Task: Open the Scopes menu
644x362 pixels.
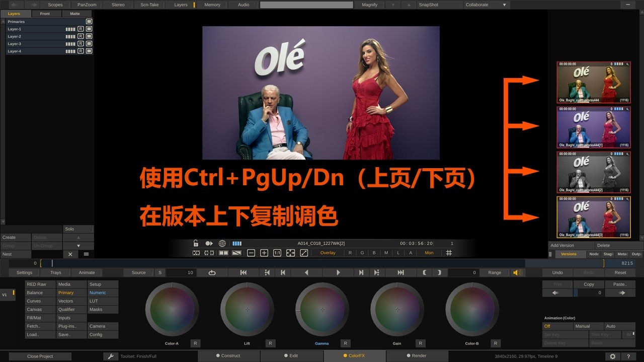Action: tap(55, 5)
